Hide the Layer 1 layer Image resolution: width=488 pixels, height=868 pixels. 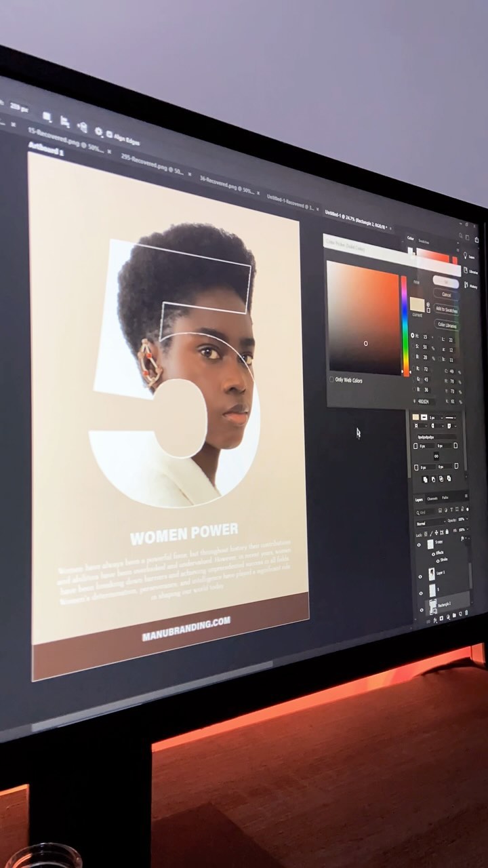coord(420,576)
